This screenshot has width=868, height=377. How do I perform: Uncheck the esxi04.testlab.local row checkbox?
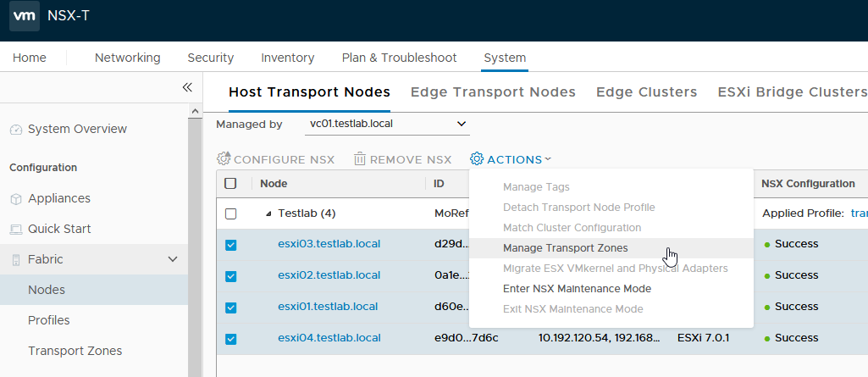[x=231, y=339]
